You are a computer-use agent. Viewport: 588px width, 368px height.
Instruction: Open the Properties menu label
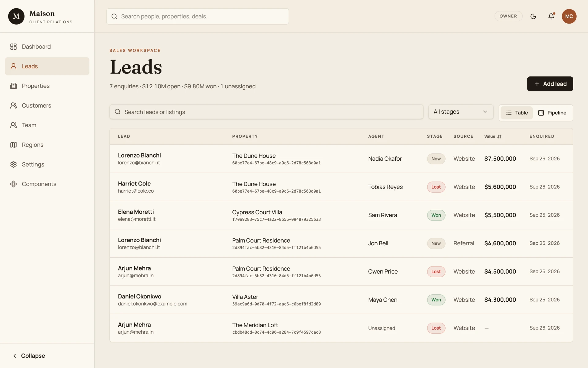coord(36,86)
